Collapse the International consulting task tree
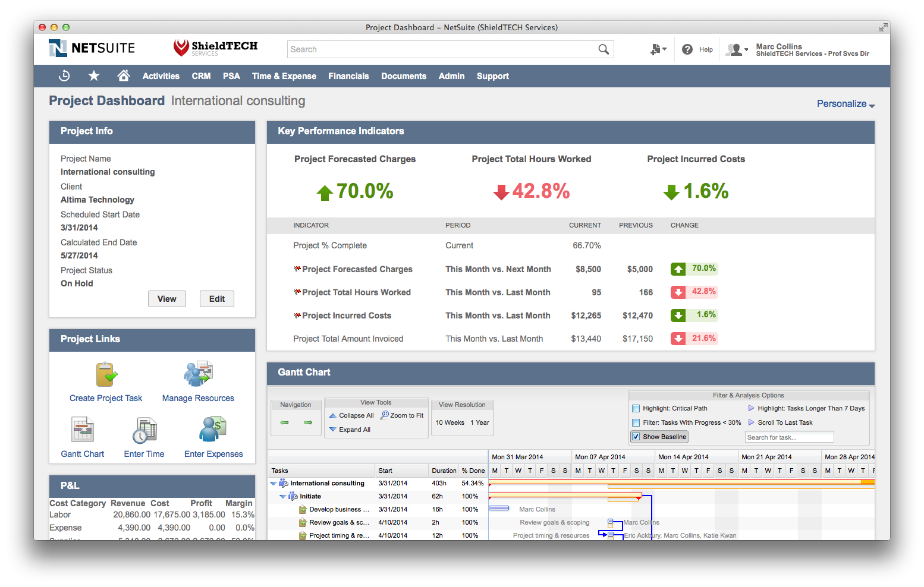924x587 pixels. coord(274,483)
